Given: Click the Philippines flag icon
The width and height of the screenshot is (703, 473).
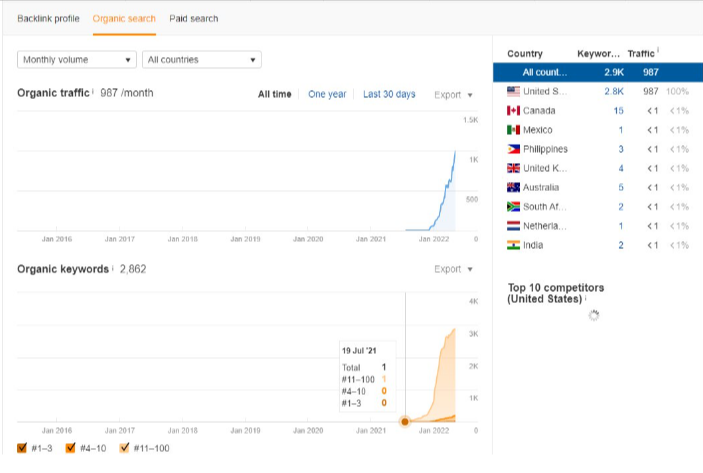Looking at the screenshot, I should (x=514, y=149).
